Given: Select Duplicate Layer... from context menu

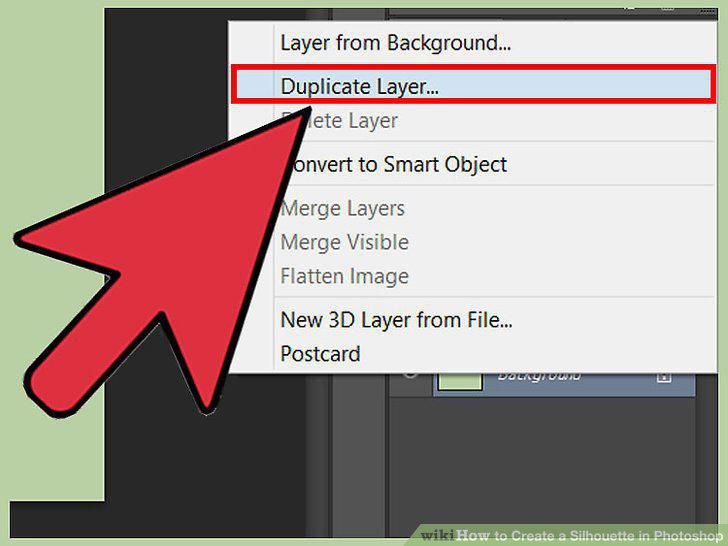Looking at the screenshot, I should click(x=473, y=85).
